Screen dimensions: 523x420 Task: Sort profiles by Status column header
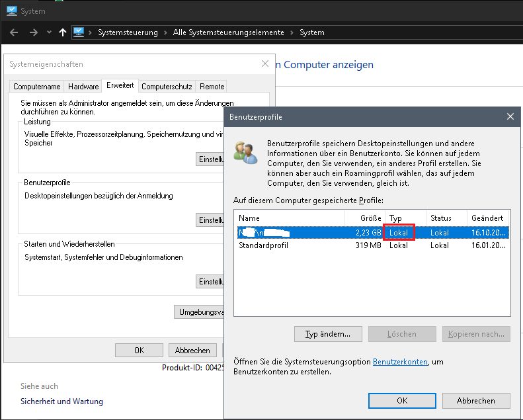click(x=446, y=218)
